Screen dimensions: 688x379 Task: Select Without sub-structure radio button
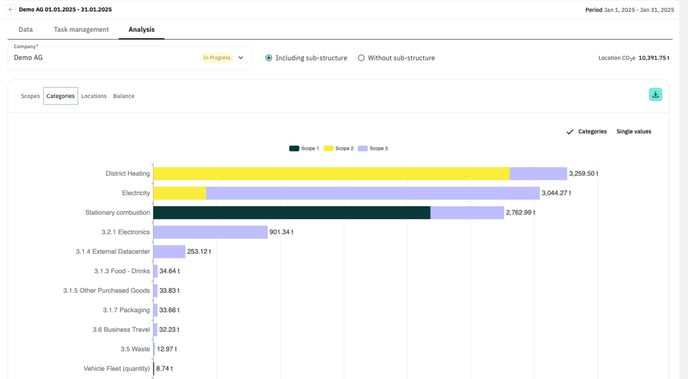pos(361,58)
